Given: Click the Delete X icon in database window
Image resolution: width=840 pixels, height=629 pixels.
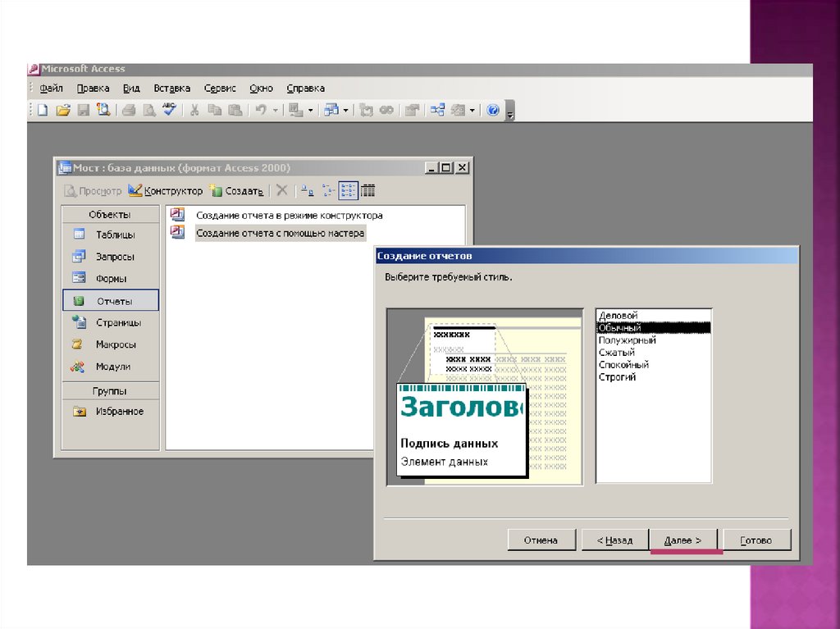Looking at the screenshot, I should click(x=282, y=190).
